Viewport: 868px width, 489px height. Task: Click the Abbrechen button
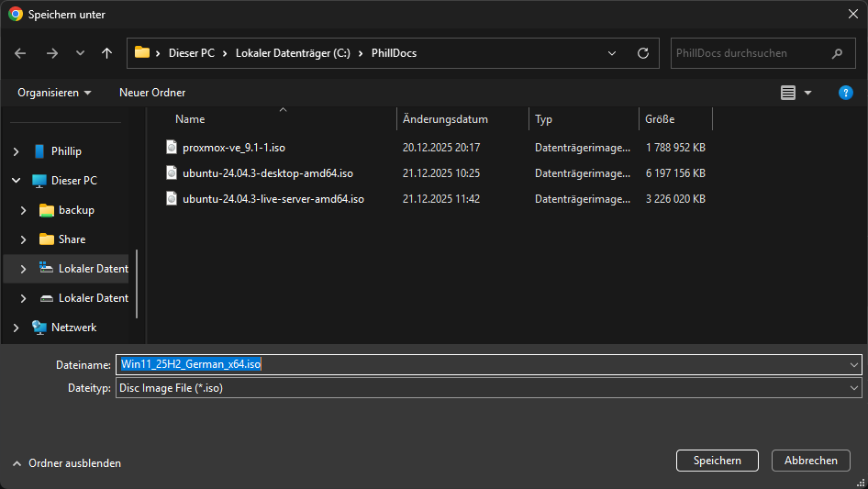point(810,461)
